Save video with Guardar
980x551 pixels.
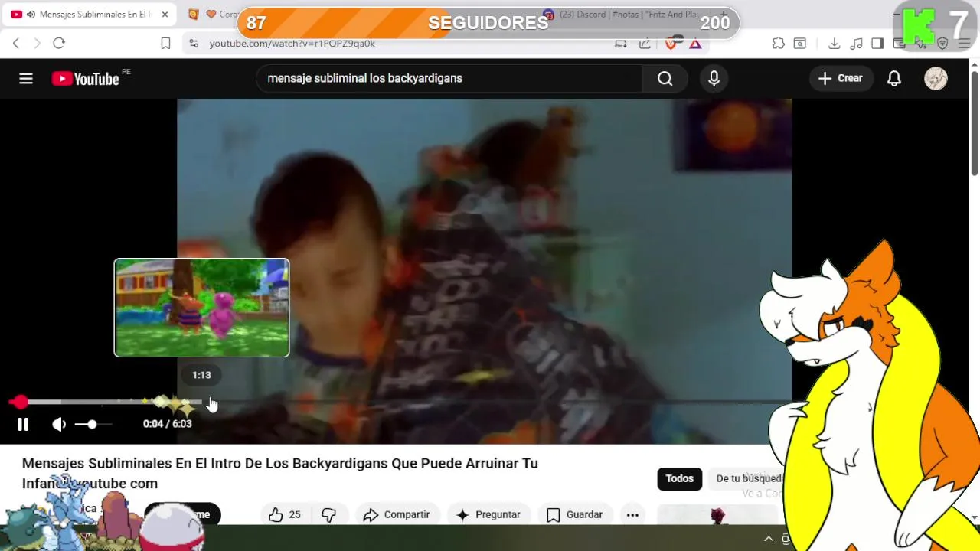(574, 514)
